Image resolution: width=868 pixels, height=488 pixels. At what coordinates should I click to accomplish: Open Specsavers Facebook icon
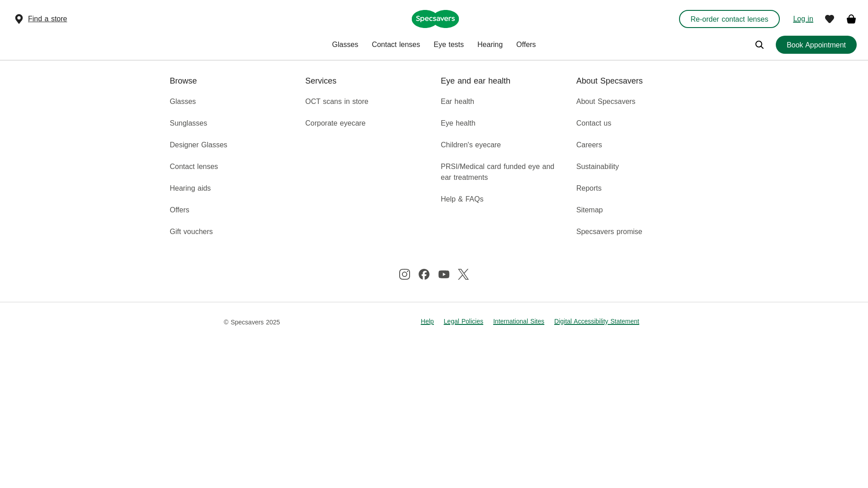(424, 274)
